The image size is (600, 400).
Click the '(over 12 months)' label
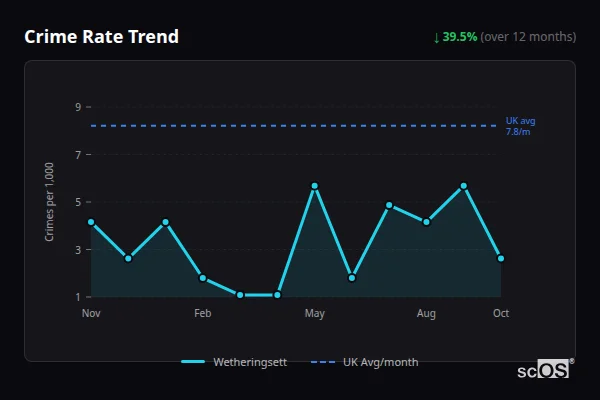tap(528, 37)
